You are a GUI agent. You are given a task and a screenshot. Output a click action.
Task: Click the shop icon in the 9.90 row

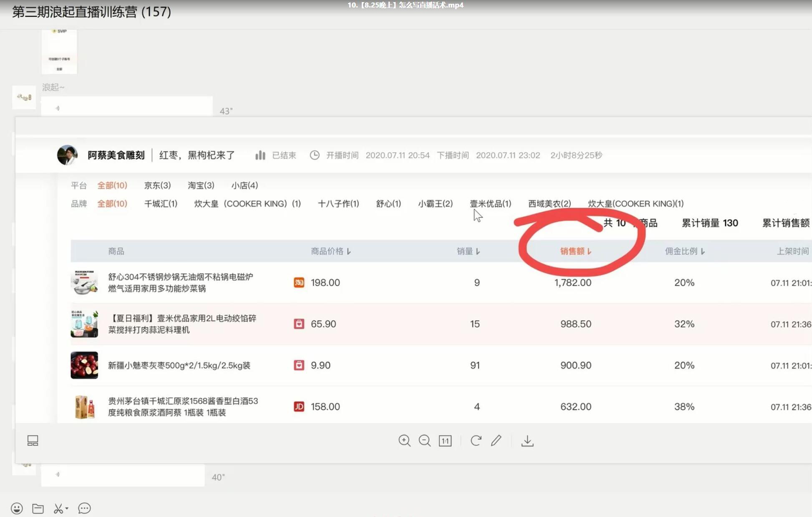299,365
